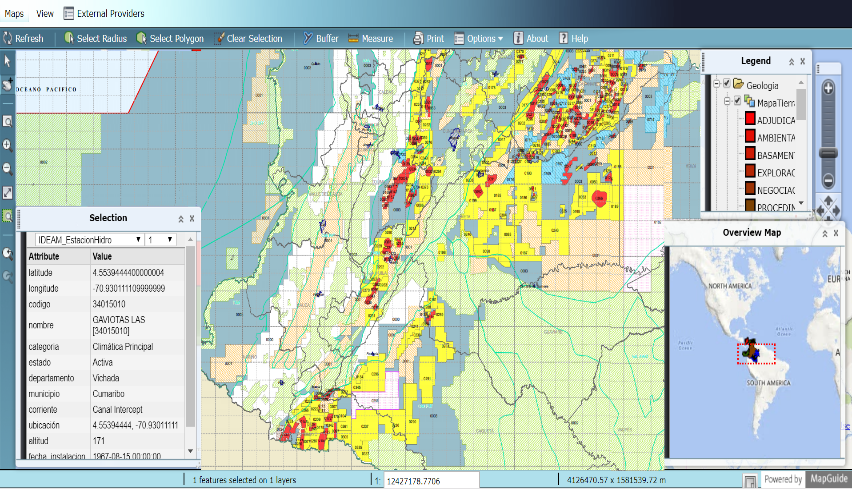Open the Options dropdown menu

(479, 38)
